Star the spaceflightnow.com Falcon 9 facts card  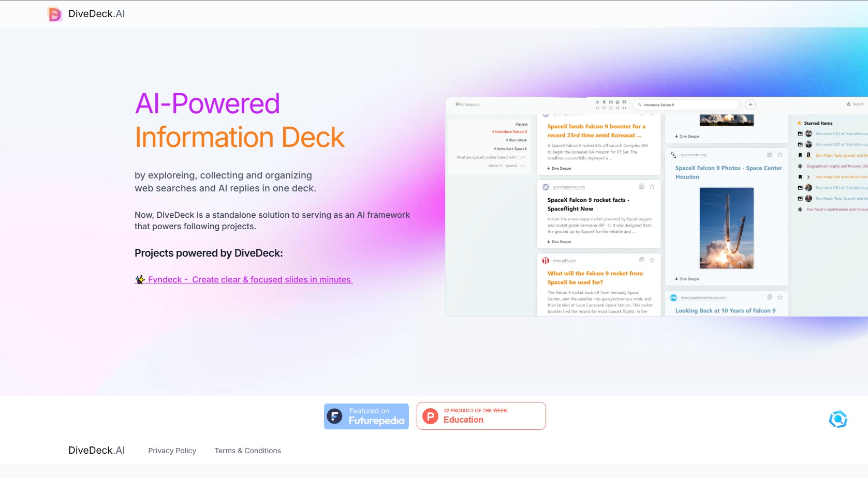pos(652,187)
